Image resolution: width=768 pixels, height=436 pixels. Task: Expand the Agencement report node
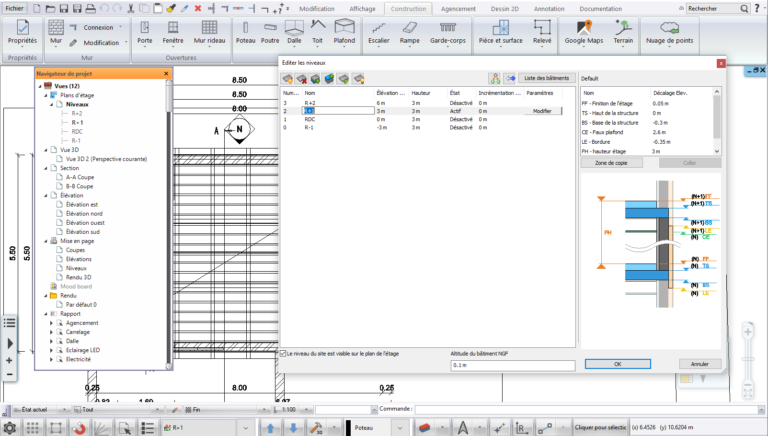51,323
